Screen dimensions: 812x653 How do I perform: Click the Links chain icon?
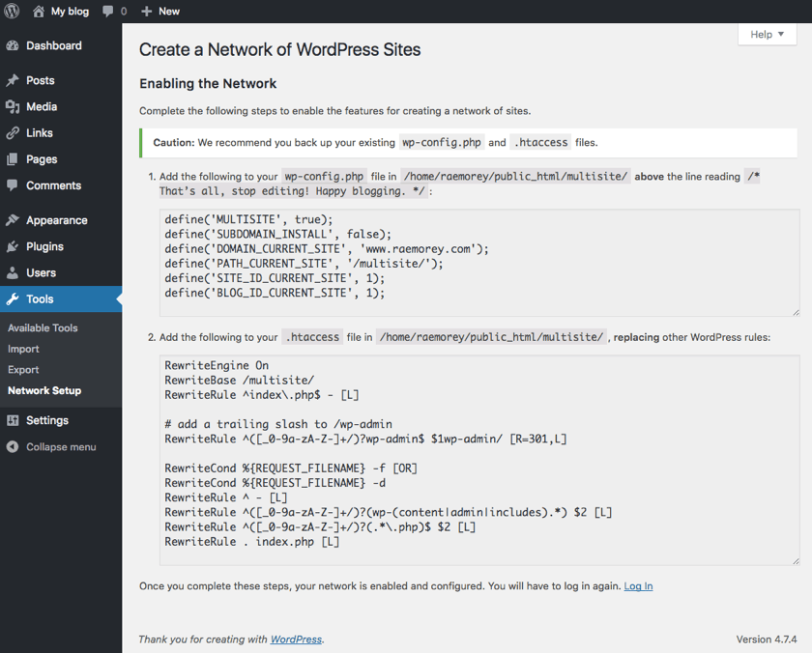point(13,133)
